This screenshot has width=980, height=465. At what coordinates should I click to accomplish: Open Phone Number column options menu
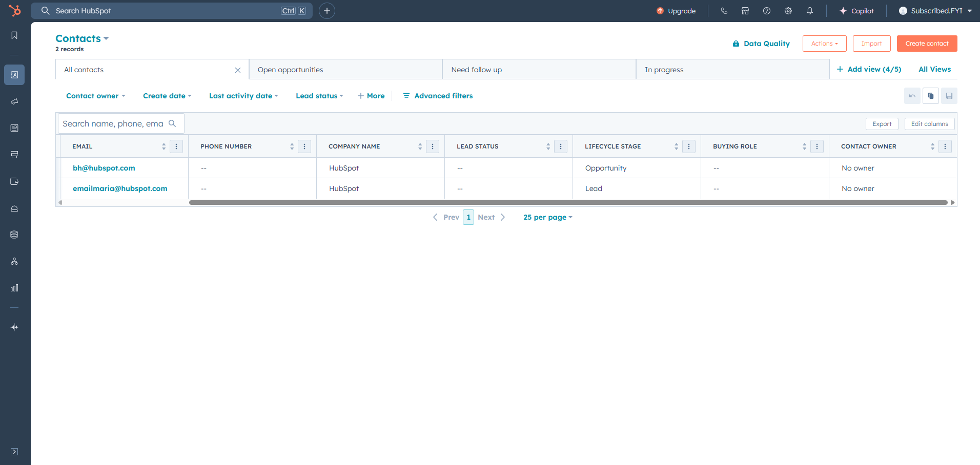pos(304,146)
